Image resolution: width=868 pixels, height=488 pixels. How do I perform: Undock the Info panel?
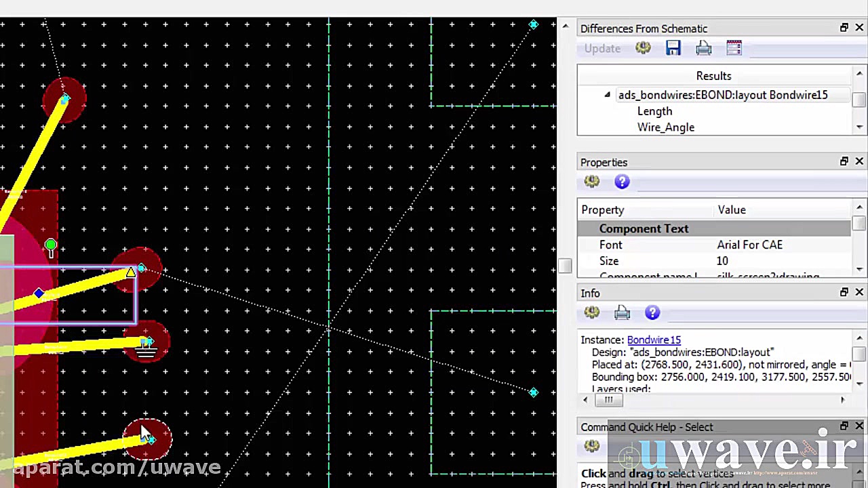[x=844, y=292]
